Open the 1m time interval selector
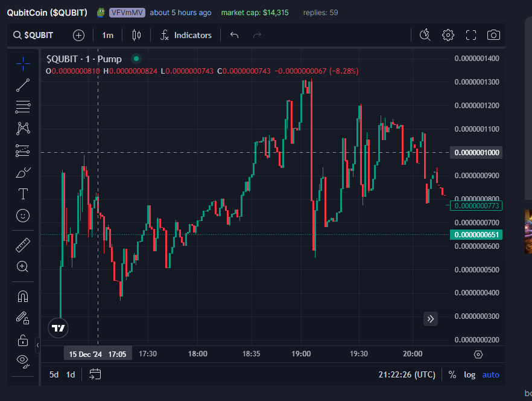This screenshot has height=401, width=532. click(x=107, y=35)
